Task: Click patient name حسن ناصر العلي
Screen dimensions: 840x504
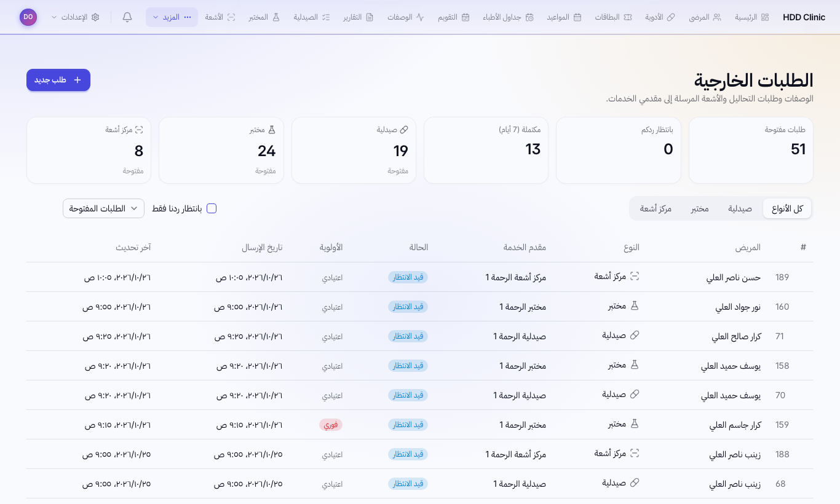Action: point(734,277)
